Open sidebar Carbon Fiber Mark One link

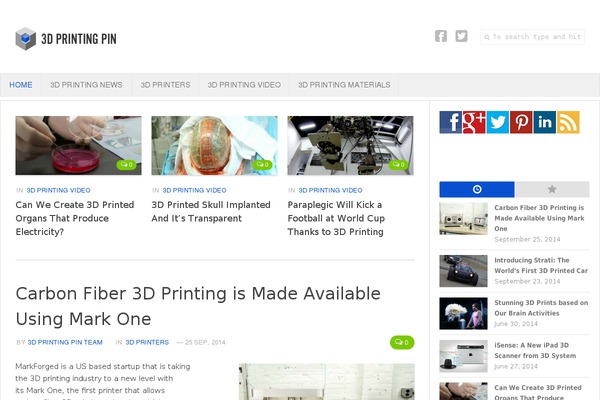pyautogui.click(x=539, y=218)
